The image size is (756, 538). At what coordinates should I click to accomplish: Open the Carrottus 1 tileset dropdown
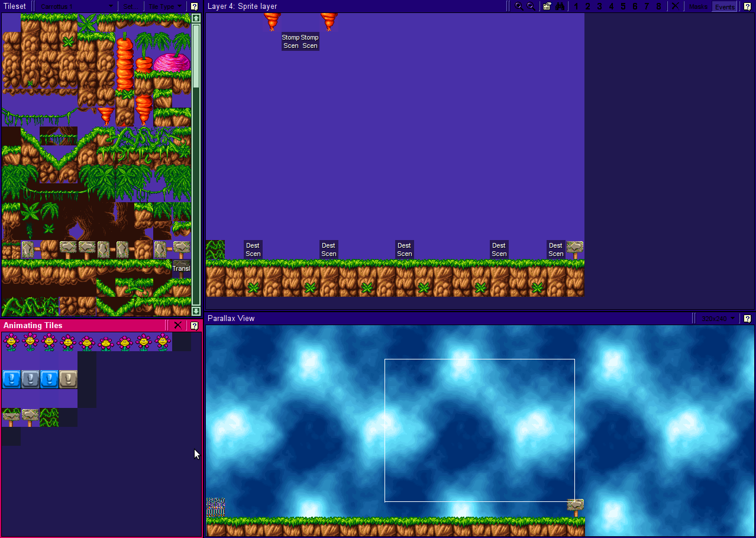tap(76, 7)
